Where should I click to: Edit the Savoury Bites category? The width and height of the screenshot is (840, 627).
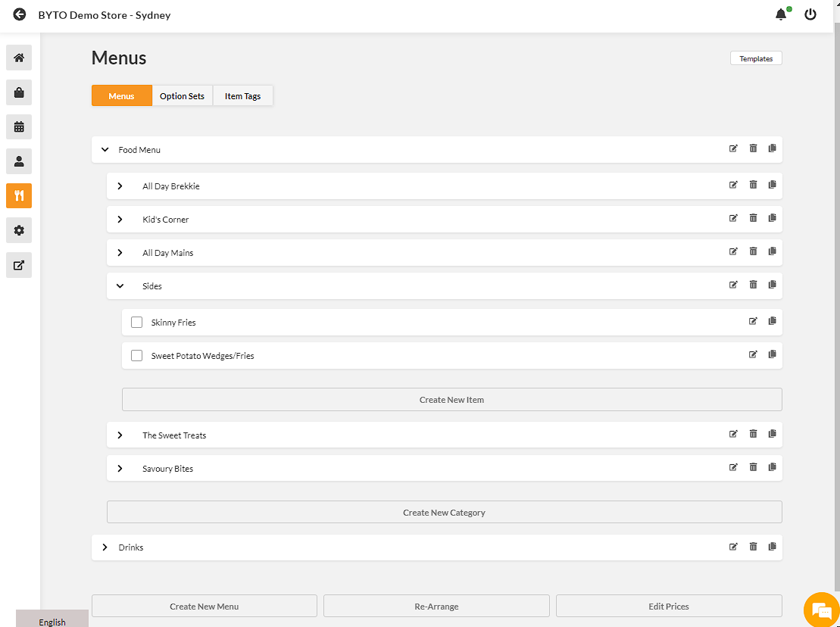[x=733, y=467]
